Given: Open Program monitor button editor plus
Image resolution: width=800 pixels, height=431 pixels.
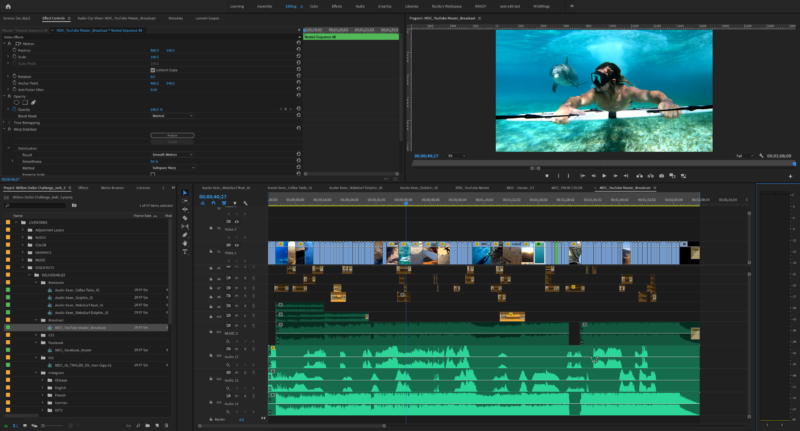Looking at the screenshot, I should tap(790, 176).
